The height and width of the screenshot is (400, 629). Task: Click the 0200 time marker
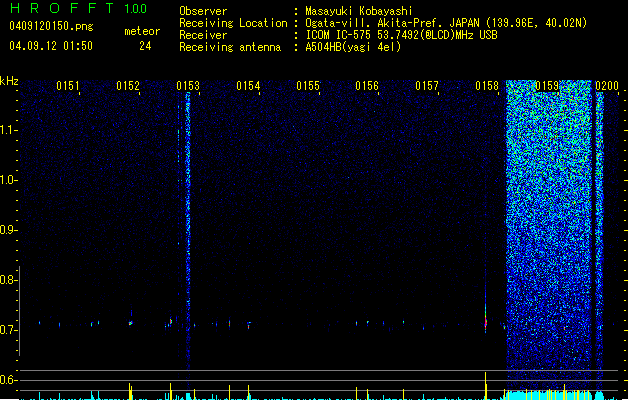coord(607,86)
